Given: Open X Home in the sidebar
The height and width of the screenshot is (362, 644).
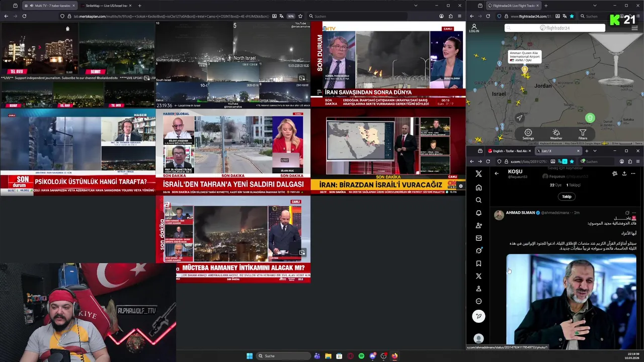Looking at the screenshot, I should click(x=478, y=187).
